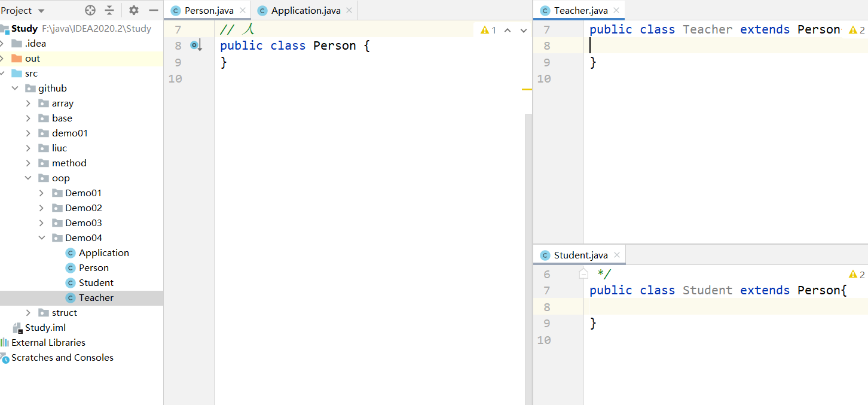Switch to the Application.java tab

pyautogui.click(x=305, y=11)
